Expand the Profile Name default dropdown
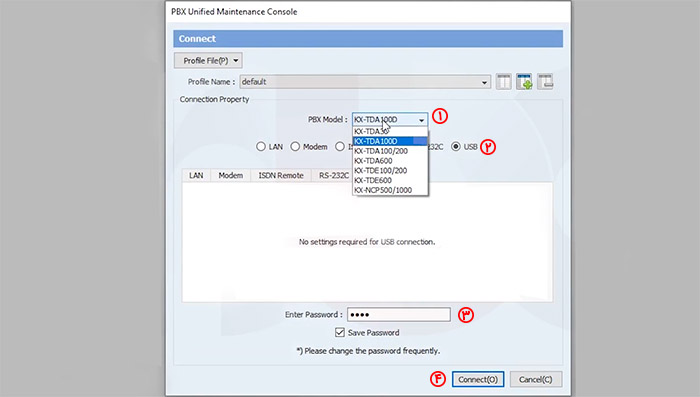The width and height of the screenshot is (700, 397). tap(484, 82)
